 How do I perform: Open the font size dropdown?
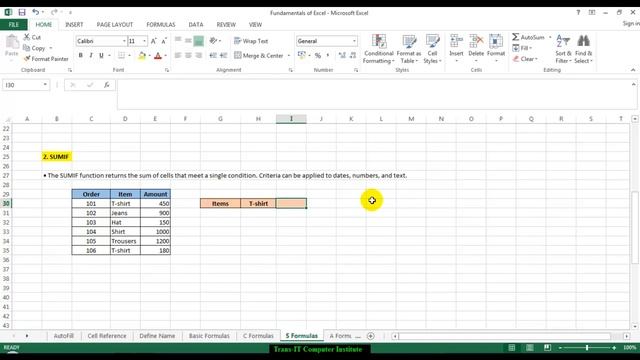coord(144,41)
